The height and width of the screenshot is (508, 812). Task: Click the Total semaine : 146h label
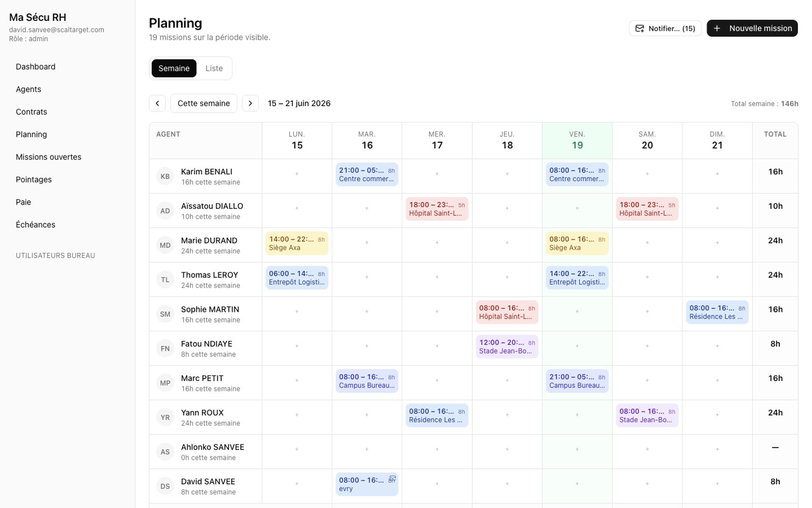(764, 104)
